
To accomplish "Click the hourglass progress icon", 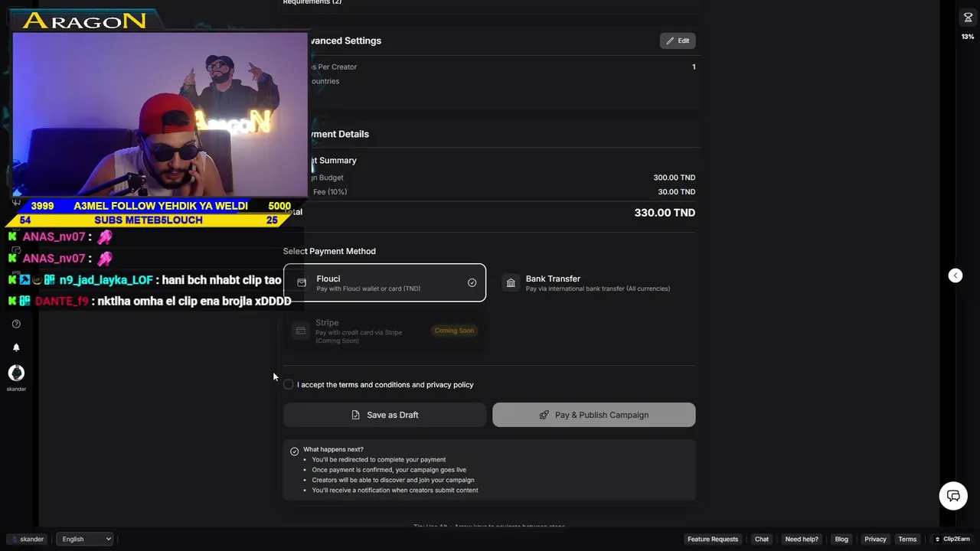I will 968,18.
